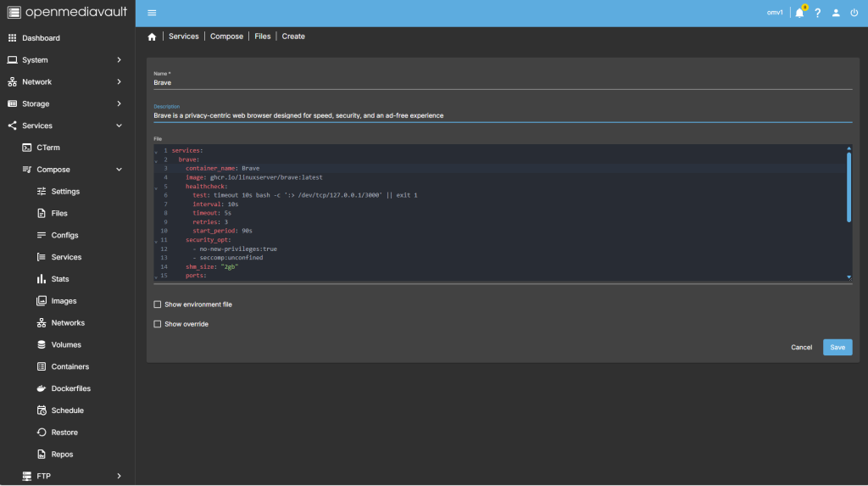Screen dimensions: 868x486
Task: Click the Dashboard grid icon
Action: coord(12,37)
